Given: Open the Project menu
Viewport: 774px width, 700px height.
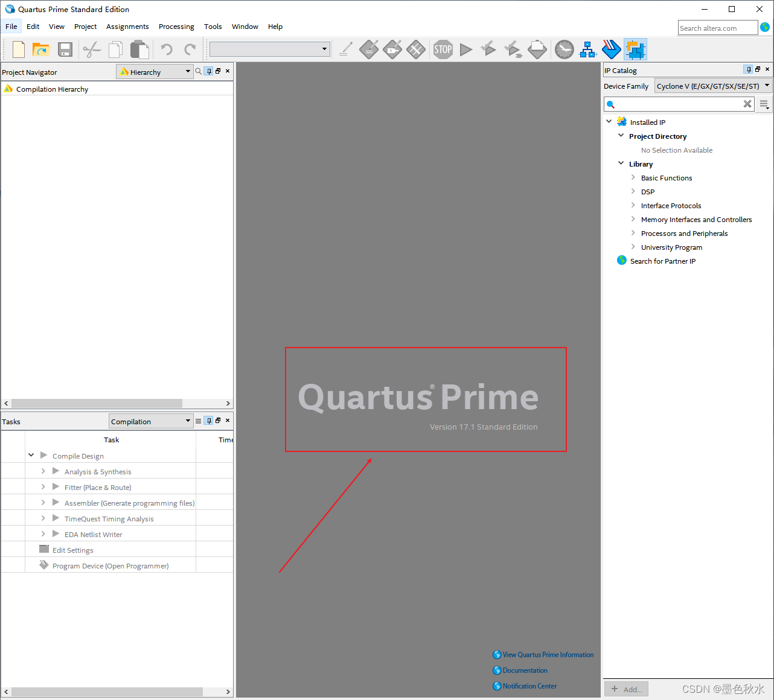Looking at the screenshot, I should pos(85,27).
